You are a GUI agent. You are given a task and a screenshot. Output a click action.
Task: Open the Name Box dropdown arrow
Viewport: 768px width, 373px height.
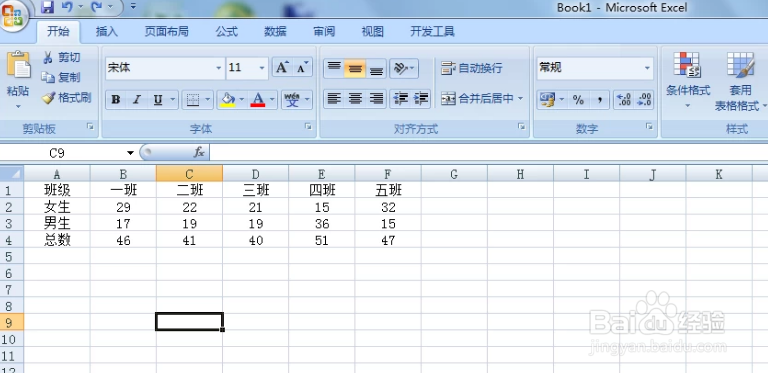130,153
